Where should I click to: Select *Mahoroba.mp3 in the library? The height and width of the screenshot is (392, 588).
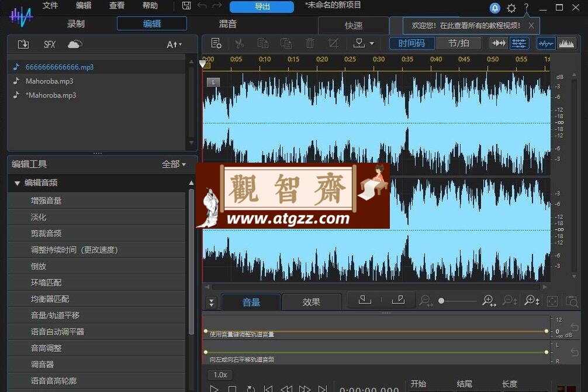click(x=97, y=95)
